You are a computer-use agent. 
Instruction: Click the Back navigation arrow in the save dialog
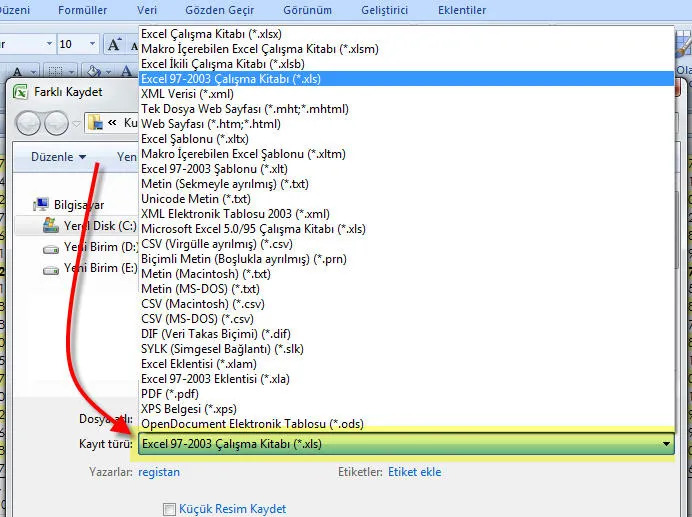tap(28, 122)
